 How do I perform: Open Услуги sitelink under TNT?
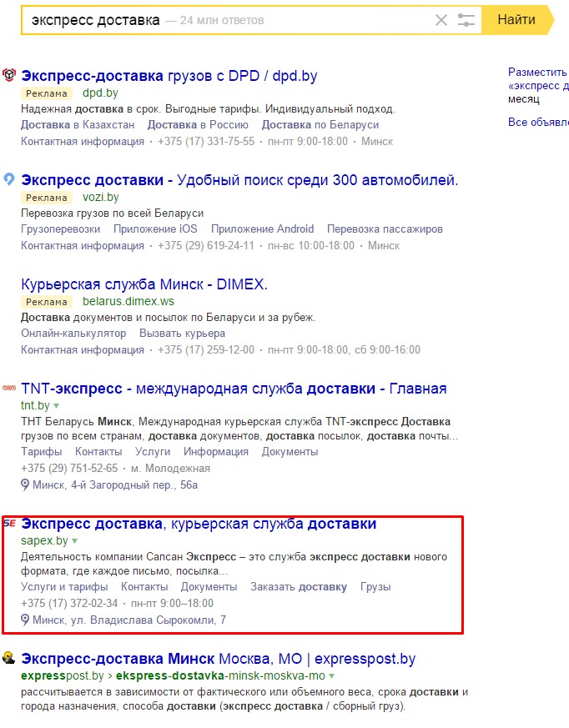click(x=153, y=452)
